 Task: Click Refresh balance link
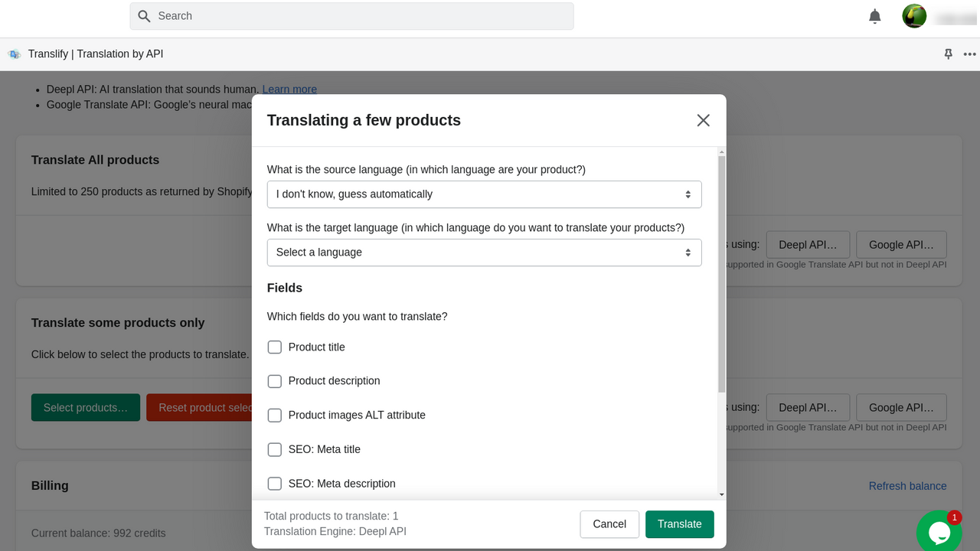pos(907,486)
